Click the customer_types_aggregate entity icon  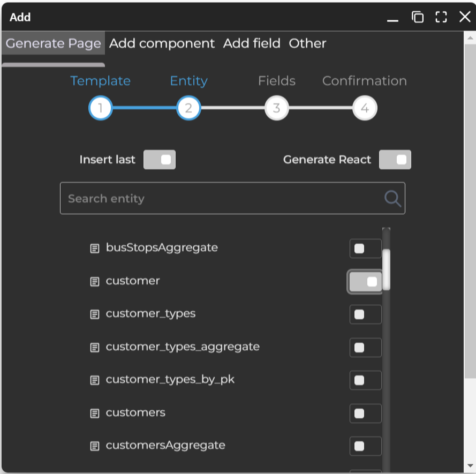click(x=95, y=348)
